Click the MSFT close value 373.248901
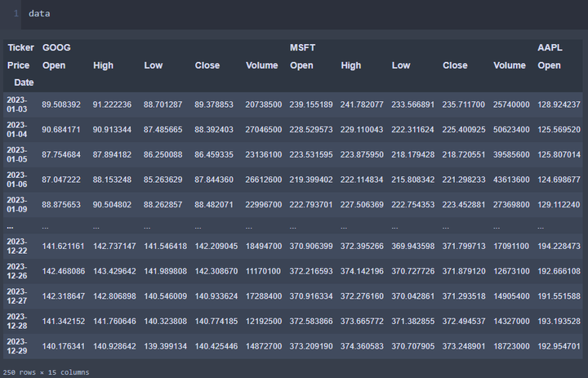Image resolution: width=588 pixels, height=378 pixels. (x=464, y=346)
